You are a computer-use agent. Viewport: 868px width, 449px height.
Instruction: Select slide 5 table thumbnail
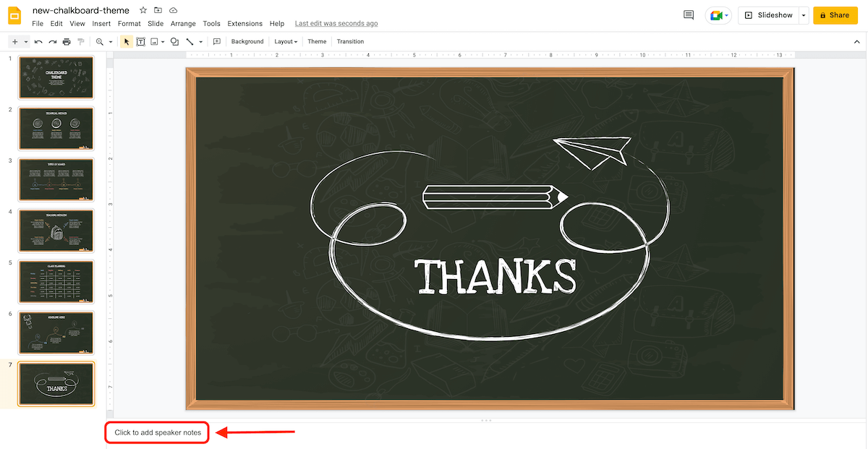click(56, 282)
